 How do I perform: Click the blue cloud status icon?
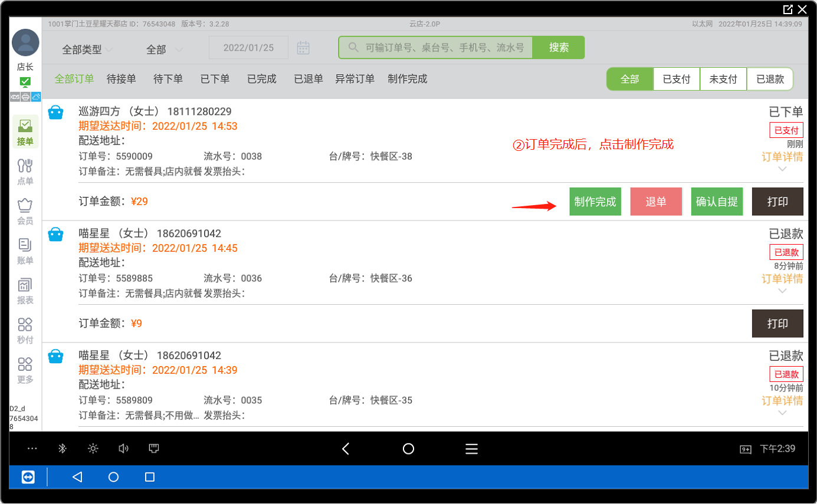pos(36,97)
